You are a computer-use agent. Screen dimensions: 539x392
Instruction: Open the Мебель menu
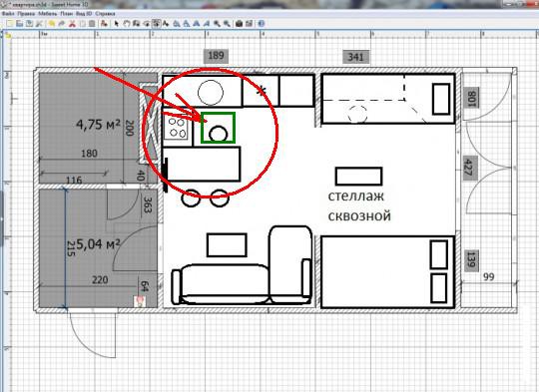pos(48,14)
